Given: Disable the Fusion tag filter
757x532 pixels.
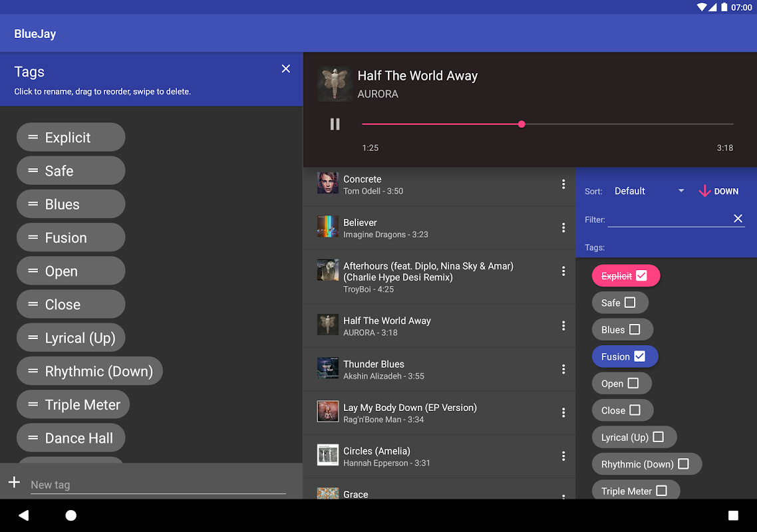Looking at the screenshot, I should coord(639,356).
